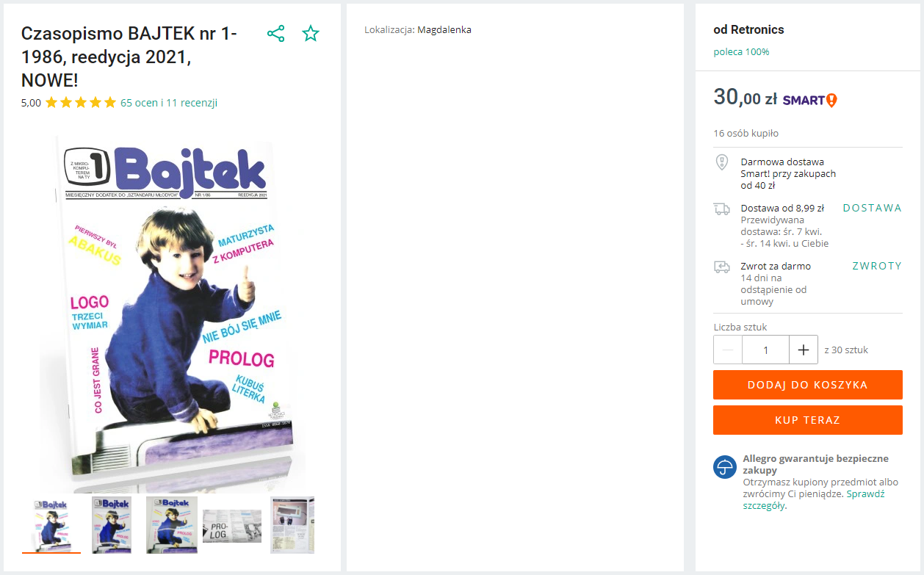Image resolution: width=924 pixels, height=575 pixels.
Task: Click the Smart! badge next to price
Action: [809, 100]
